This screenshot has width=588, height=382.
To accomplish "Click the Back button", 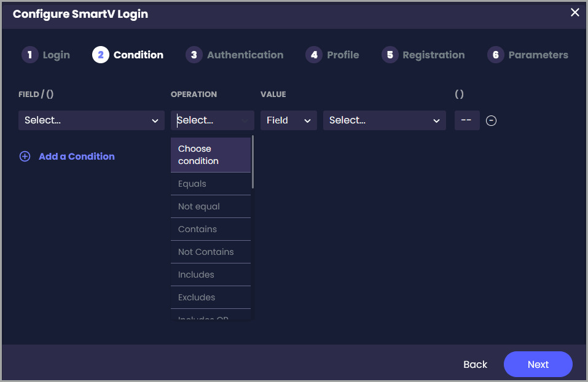I will 475,364.
